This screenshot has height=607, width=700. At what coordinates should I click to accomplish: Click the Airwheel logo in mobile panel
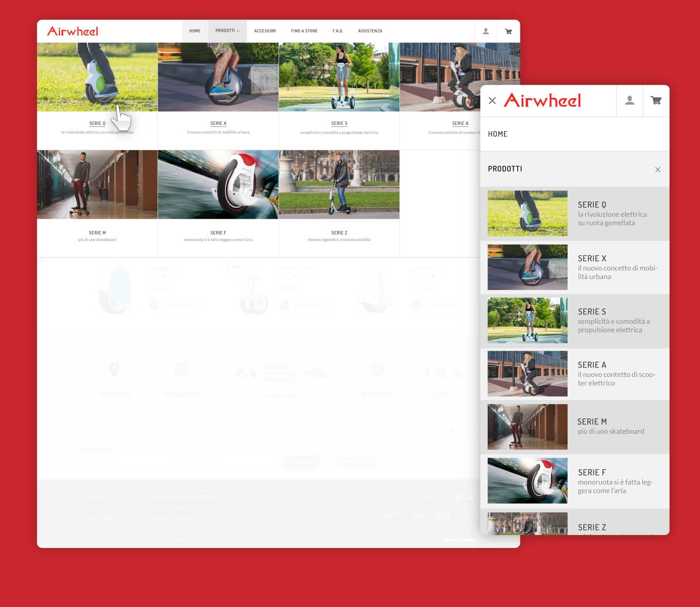[542, 100]
